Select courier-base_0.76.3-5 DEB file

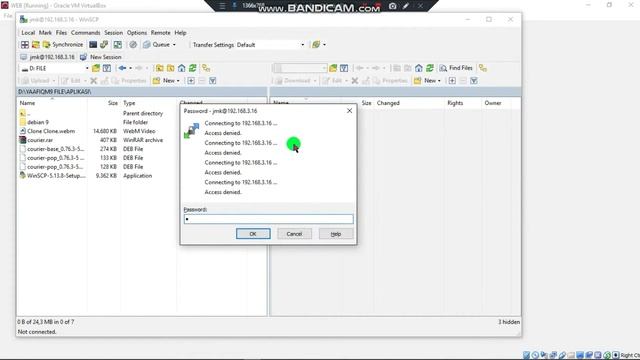click(55, 149)
